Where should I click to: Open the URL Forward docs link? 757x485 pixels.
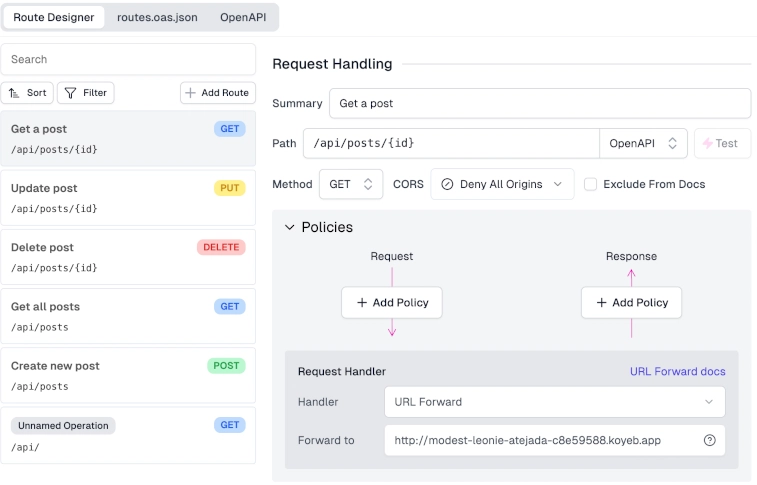pos(677,371)
